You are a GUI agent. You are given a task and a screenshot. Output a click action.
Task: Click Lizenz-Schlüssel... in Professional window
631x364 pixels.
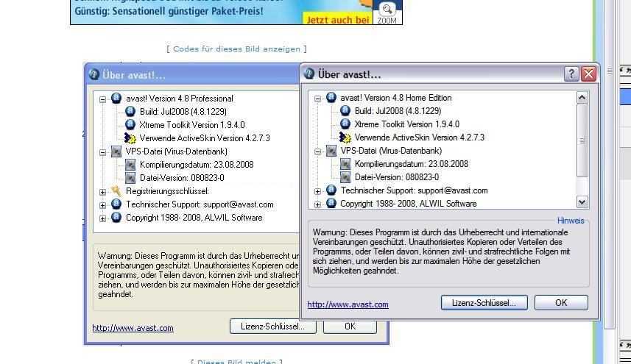pyautogui.click(x=273, y=326)
